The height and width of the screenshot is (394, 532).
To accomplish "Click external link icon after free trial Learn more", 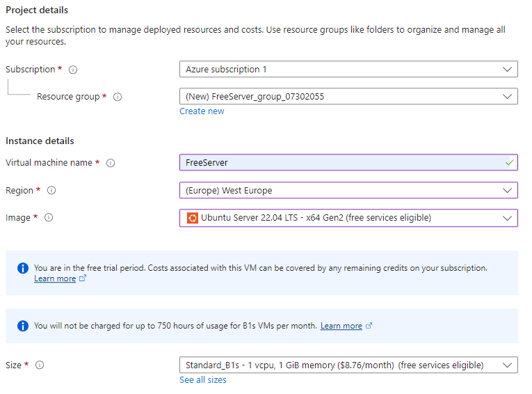I will pos(83,278).
